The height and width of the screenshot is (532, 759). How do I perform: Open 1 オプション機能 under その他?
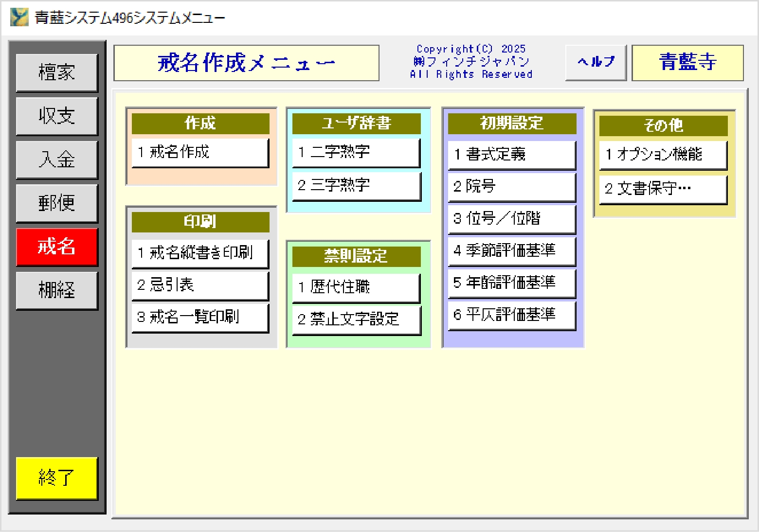click(663, 155)
